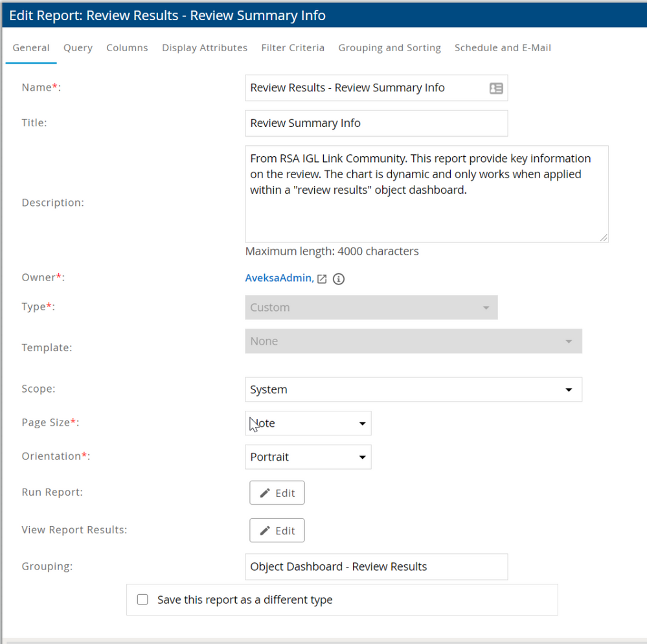Open the Columns tab
Viewport: 647px width, 644px height.
[x=127, y=48]
